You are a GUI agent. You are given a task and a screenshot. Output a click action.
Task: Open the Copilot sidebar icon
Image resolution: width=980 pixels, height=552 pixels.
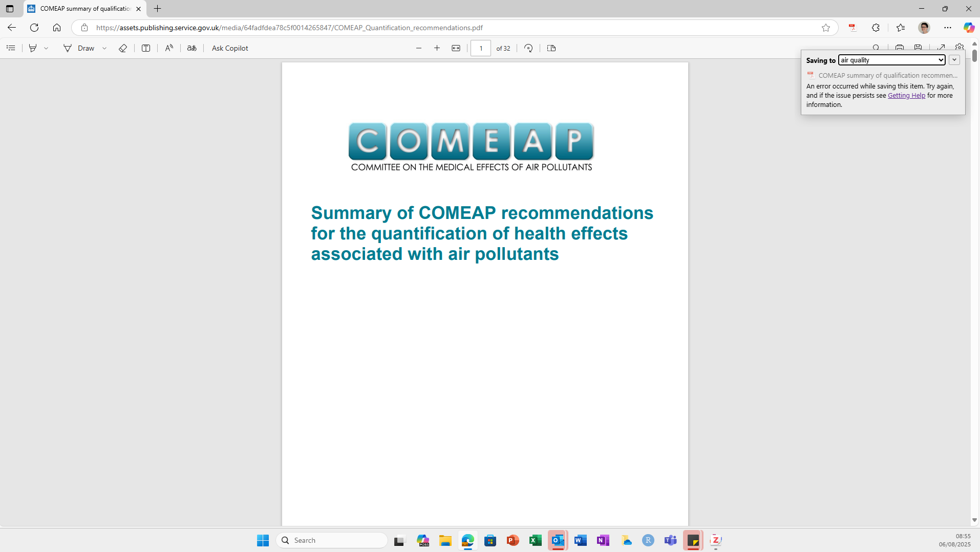(969, 28)
